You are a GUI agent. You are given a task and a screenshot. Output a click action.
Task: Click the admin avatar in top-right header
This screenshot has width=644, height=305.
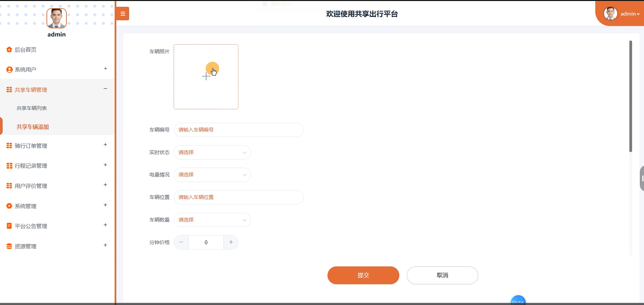[x=610, y=14]
